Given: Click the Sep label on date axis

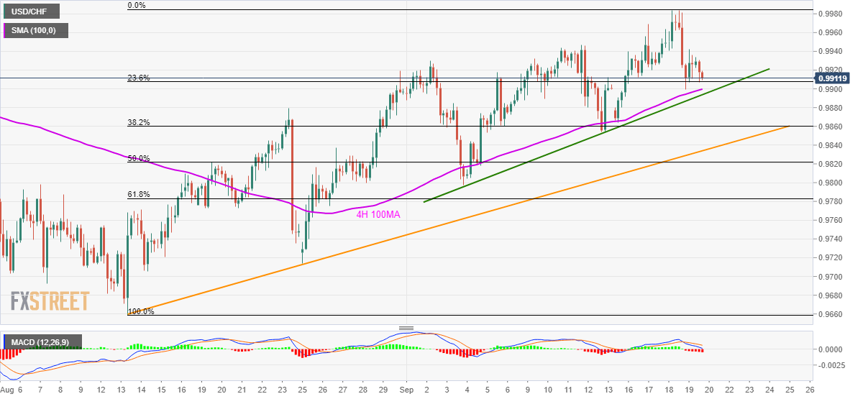Looking at the screenshot, I should [x=405, y=389].
